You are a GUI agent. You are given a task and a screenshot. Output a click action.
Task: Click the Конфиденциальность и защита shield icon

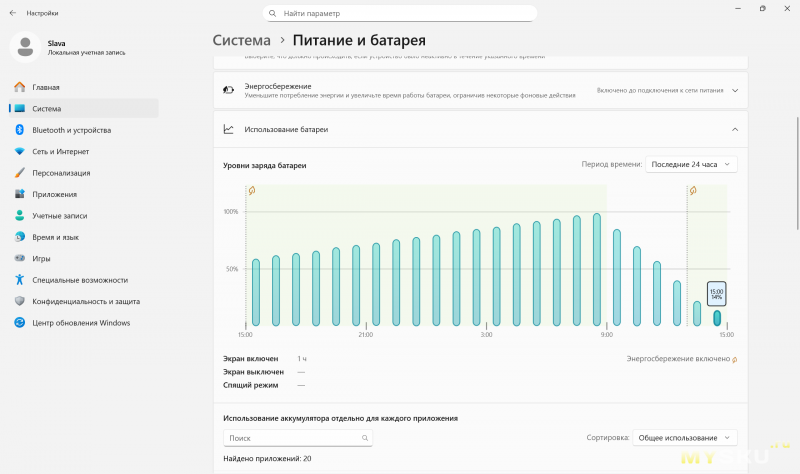[x=19, y=301]
